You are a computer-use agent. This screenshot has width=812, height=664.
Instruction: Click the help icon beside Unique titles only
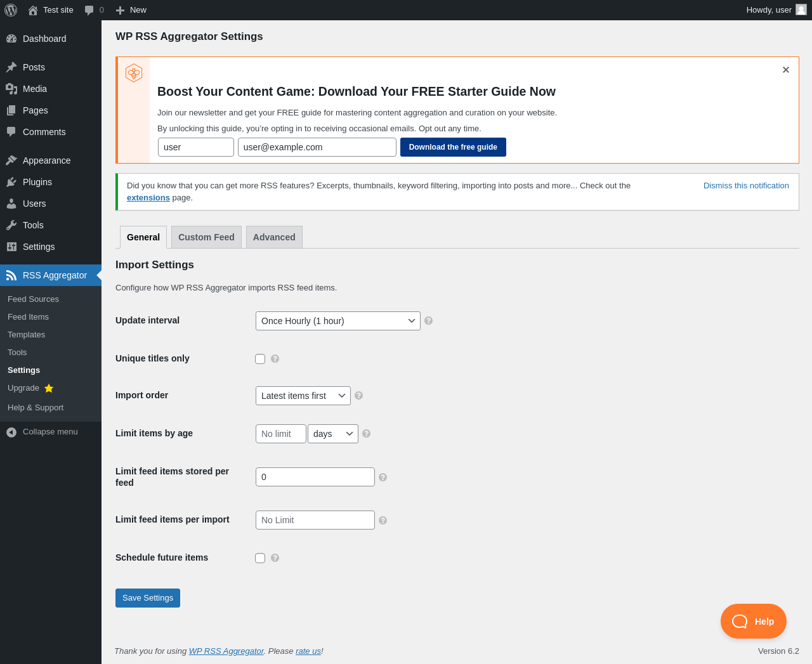275,358
